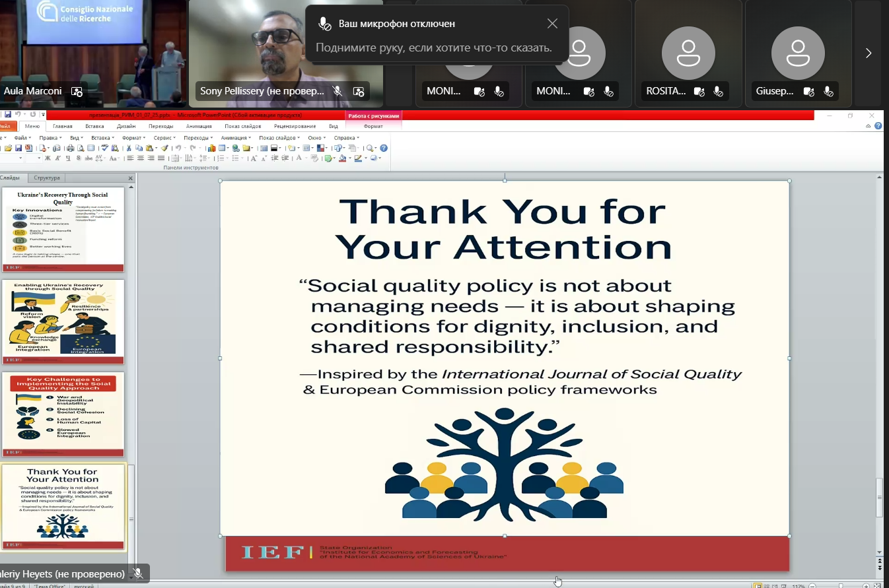The height and width of the screenshot is (588, 889).
Task: Click zoom in plus button in status bar
Action: (866, 586)
